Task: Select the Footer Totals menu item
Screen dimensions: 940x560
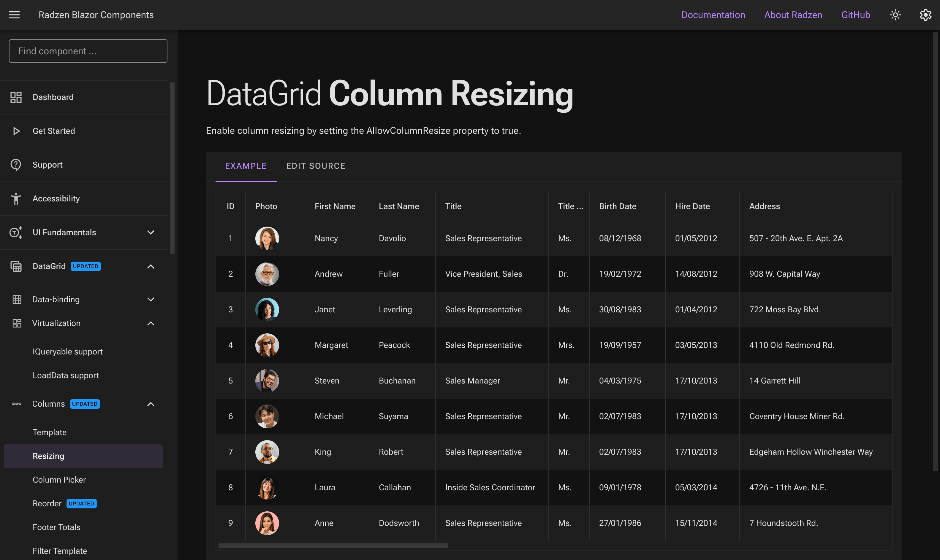Action: pyautogui.click(x=56, y=527)
